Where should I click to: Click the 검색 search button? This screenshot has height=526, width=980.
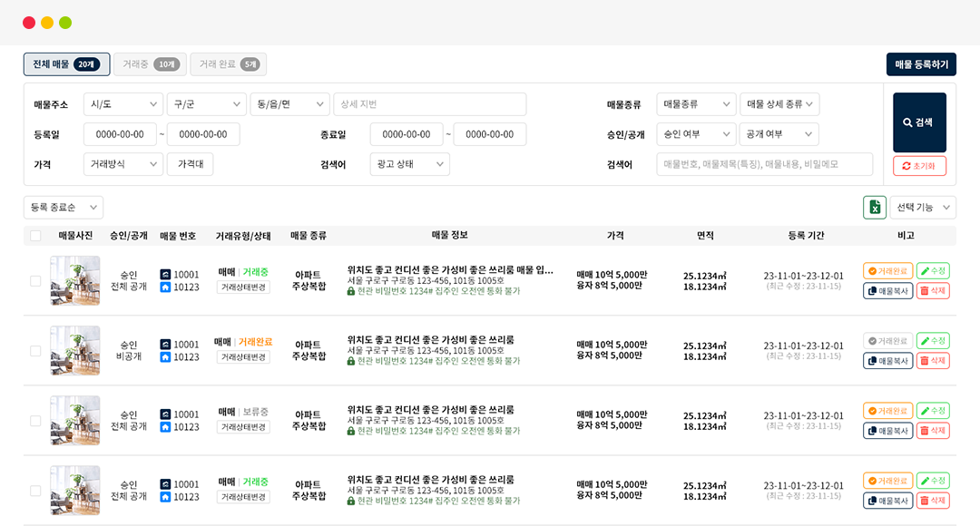[x=919, y=122]
